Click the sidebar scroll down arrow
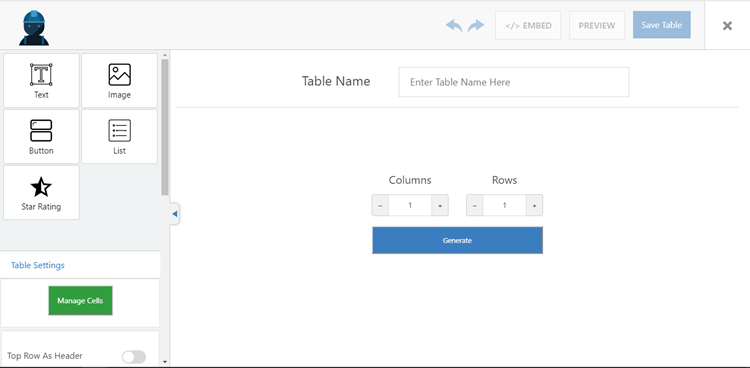The height and width of the screenshot is (368, 750). [165, 362]
